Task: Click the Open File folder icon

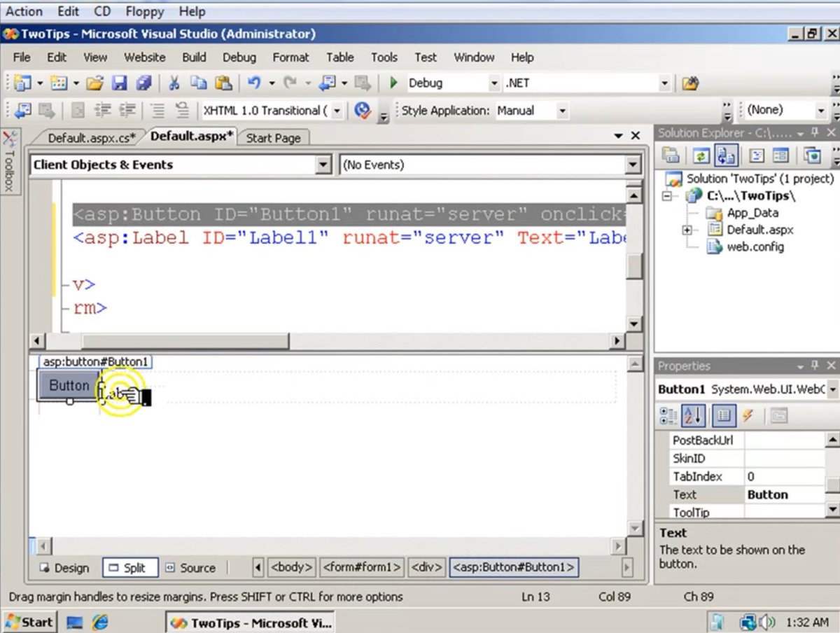Action: point(95,83)
